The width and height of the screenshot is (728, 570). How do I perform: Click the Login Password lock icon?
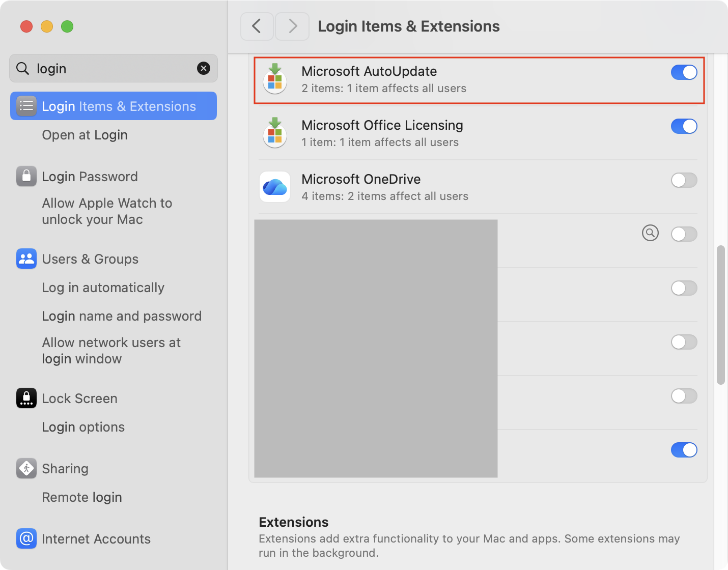[x=26, y=176]
